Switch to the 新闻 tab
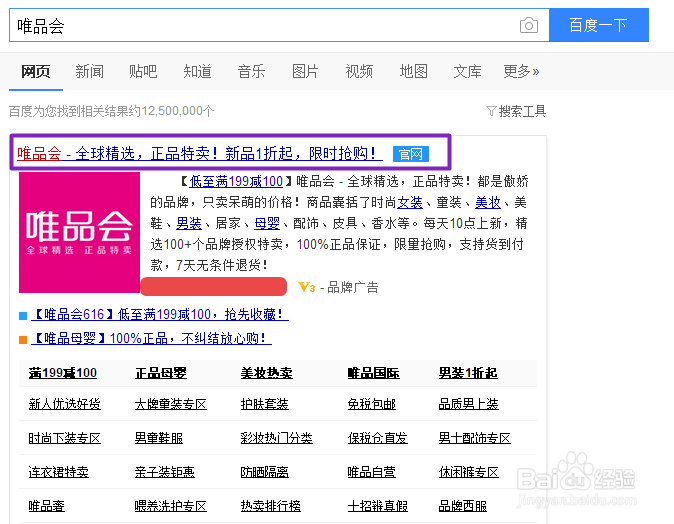This screenshot has width=674, height=524. (89, 71)
